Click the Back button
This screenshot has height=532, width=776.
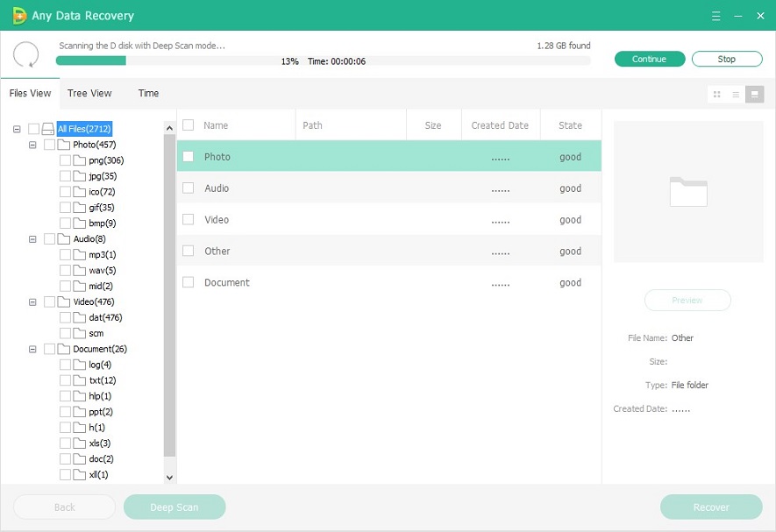(64, 507)
